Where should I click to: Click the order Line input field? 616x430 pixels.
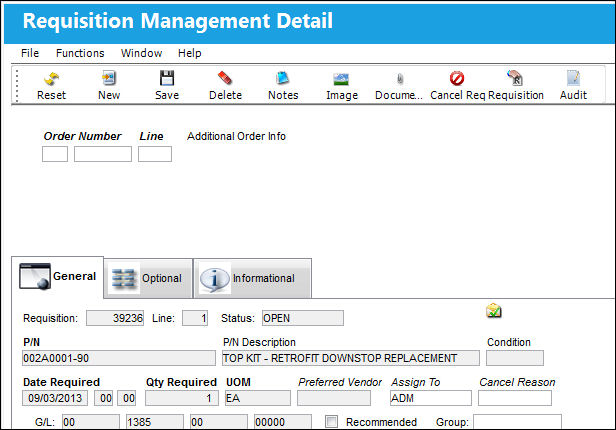(x=155, y=154)
